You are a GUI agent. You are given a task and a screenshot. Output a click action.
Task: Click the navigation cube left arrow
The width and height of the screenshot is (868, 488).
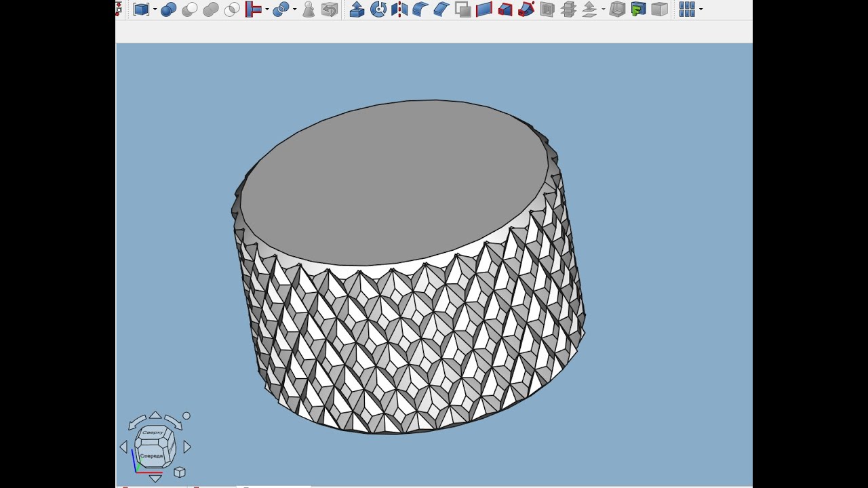tap(123, 447)
